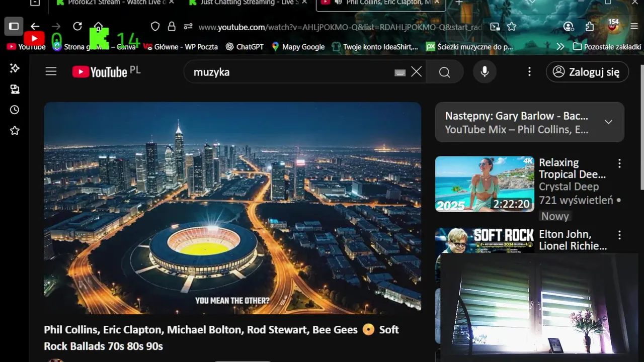Open the history clock icon in sidebar
Image resolution: width=644 pixels, height=362 pixels.
(x=15, y=110)
